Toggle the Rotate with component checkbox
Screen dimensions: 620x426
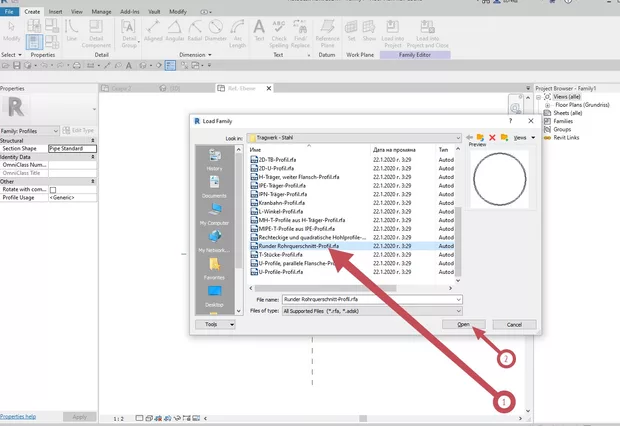53,190
